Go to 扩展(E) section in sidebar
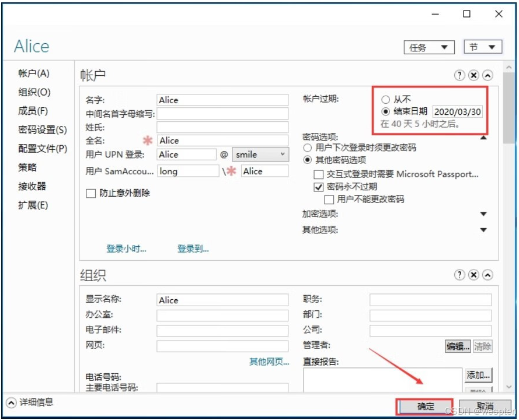Image resolution: width=519 pixels, height=420 pixels. tap(33, 205)
